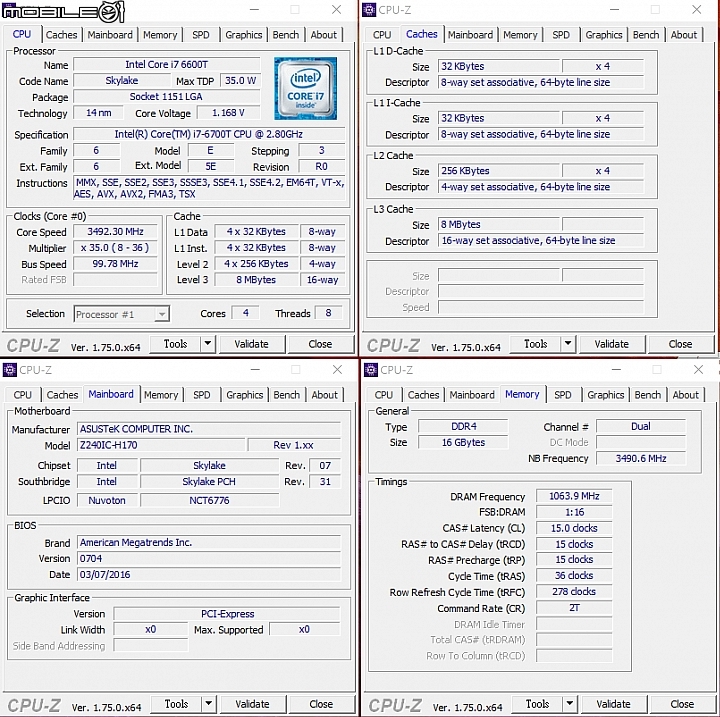Click the Bus Speed value 99.78 MHz
This screenshot has height=717, width=720.
pos(115,264)
